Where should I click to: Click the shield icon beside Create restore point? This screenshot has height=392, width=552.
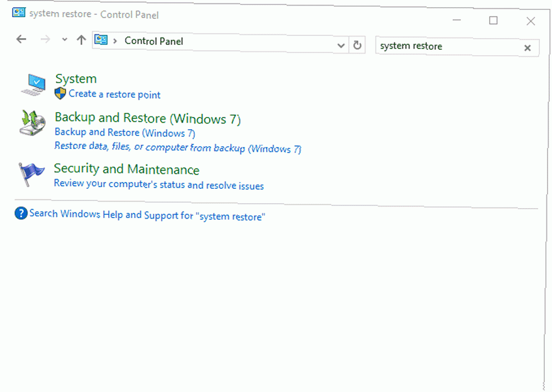pos(60,93)
